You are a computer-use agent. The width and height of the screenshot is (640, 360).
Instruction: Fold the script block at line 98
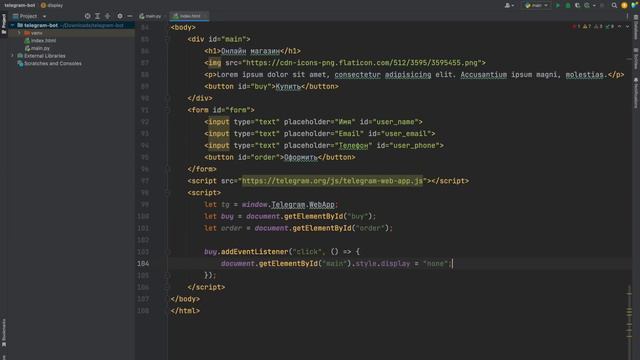167,193
